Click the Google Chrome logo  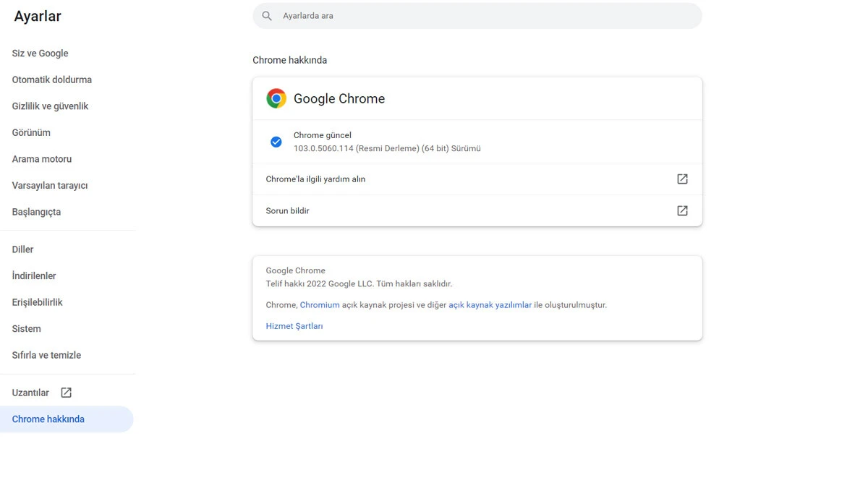coord(276,98)
